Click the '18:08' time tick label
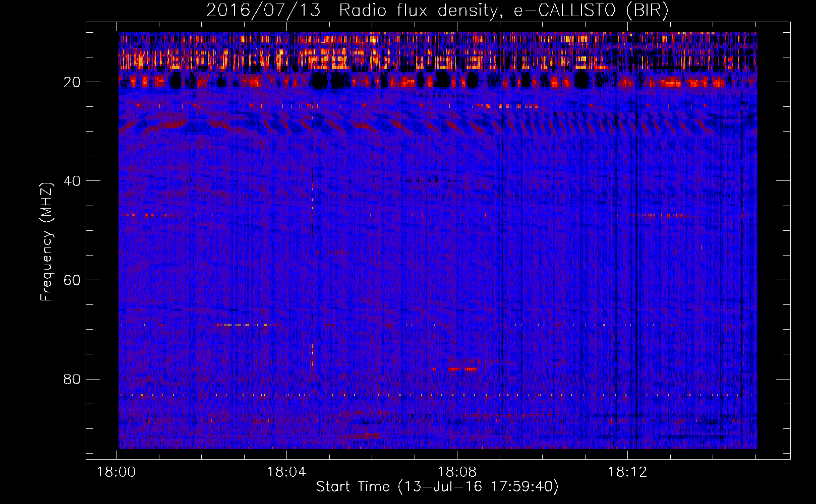Screen dimensions: 816x504 (x=457, y=472)
